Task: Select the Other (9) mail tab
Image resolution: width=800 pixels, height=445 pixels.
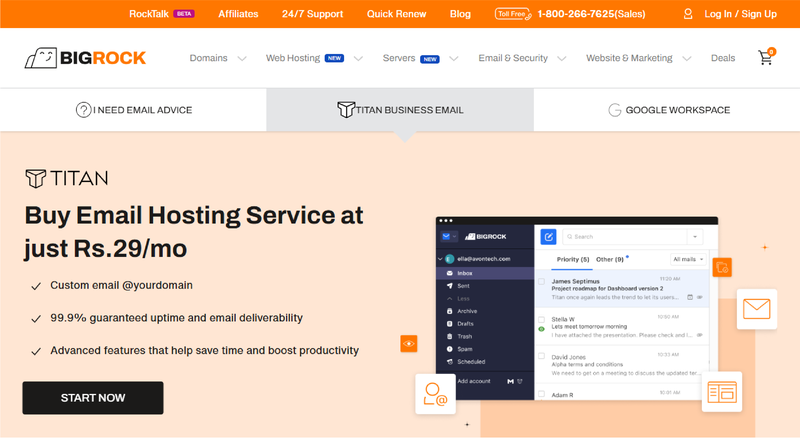Action: pos(610,260)
